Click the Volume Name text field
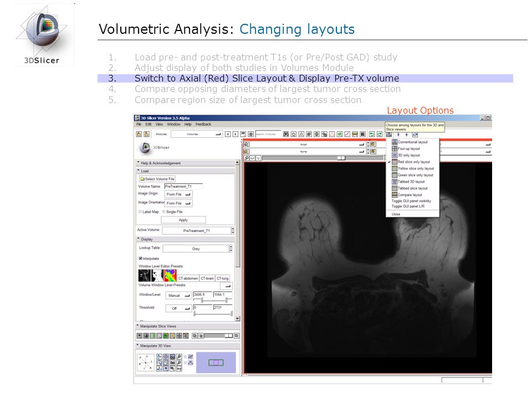The height and width of the screenshot is (399, 532). 183,186
